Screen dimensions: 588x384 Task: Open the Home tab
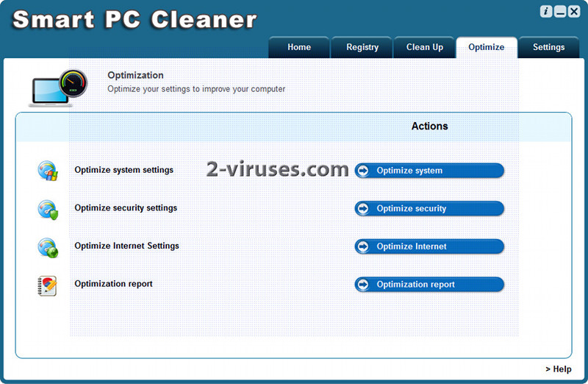(x=299, y=47)
